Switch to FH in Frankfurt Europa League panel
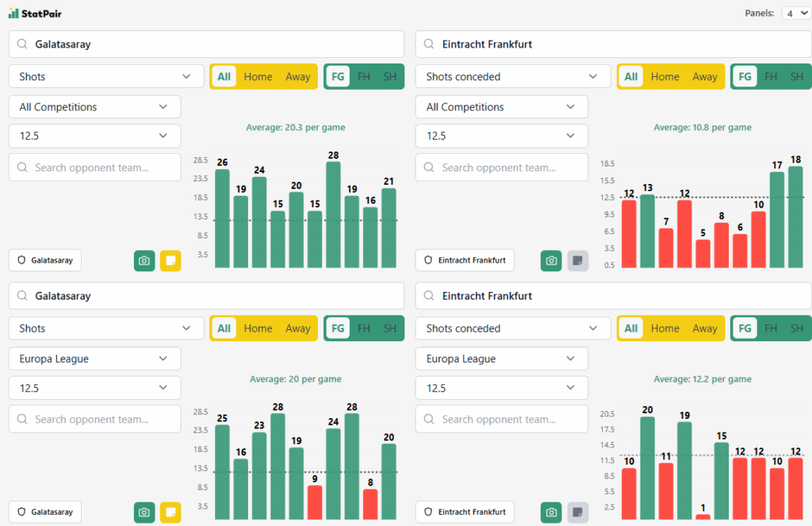 (x=771, y=328)
